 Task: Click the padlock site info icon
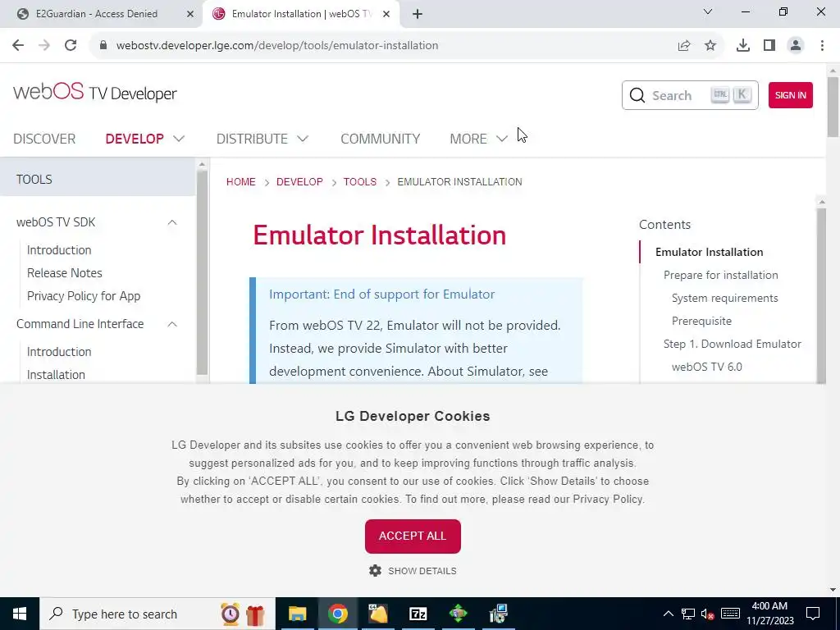(x=103, y=46)
